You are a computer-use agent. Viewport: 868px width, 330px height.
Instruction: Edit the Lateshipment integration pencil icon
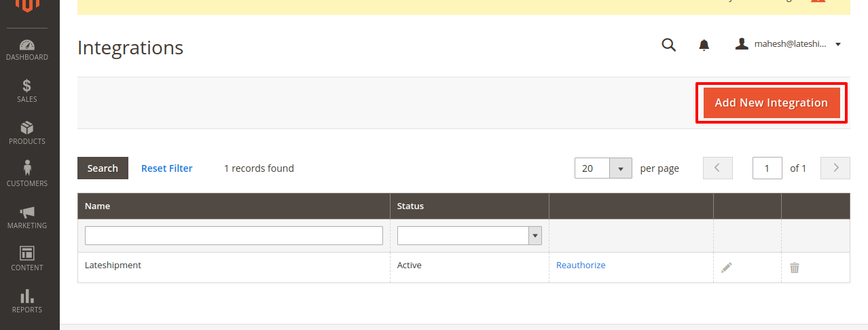[727, 268]
